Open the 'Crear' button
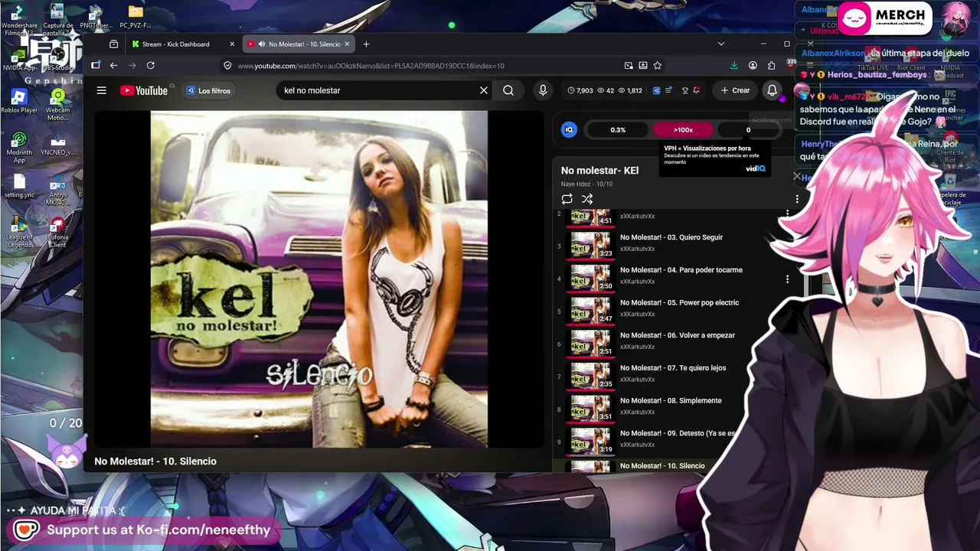The image size is (980, 551). [x=735, y=90]
